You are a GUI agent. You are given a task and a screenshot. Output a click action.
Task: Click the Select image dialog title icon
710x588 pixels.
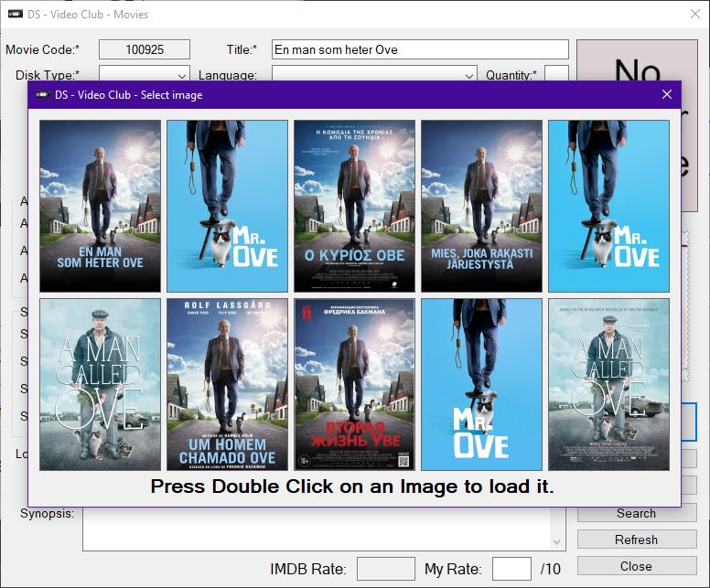pyautogui.click(x=43, y=94)
